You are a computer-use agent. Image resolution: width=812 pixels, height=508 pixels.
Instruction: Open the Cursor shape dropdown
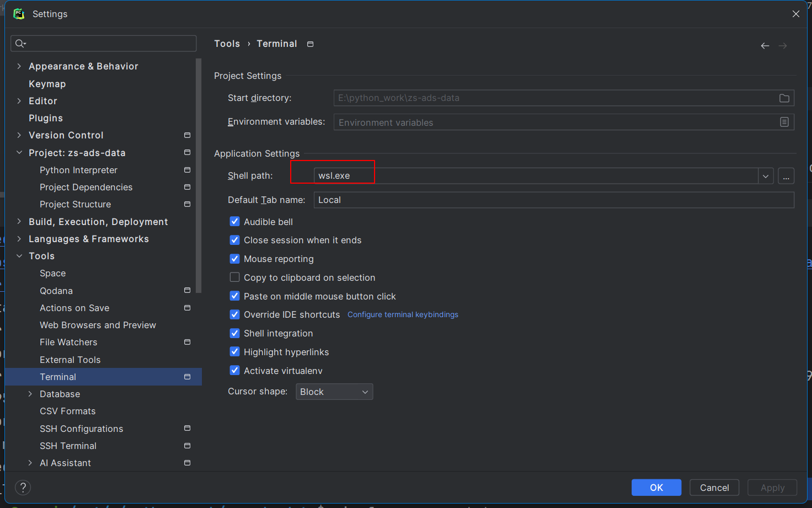click(x=334, y=391)
